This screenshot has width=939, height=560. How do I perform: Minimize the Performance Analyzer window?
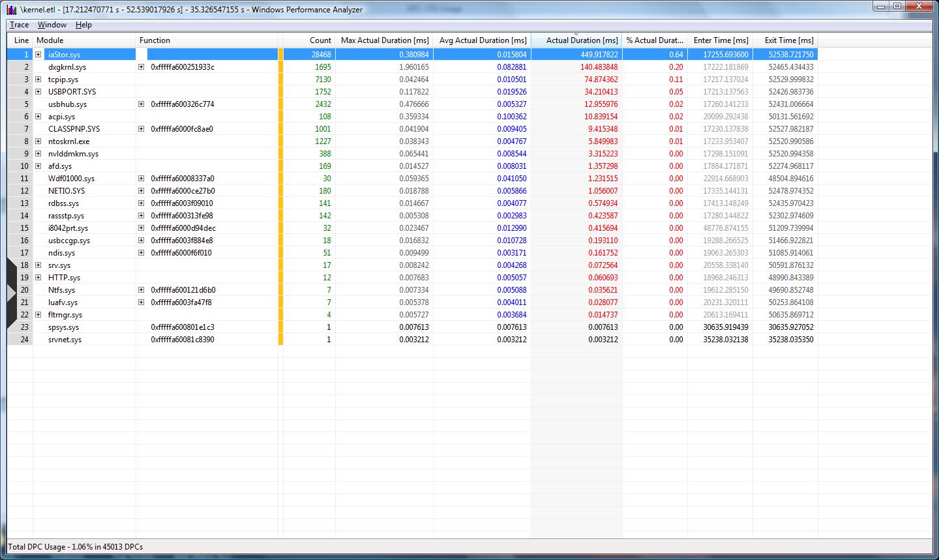tap(881, 6)
